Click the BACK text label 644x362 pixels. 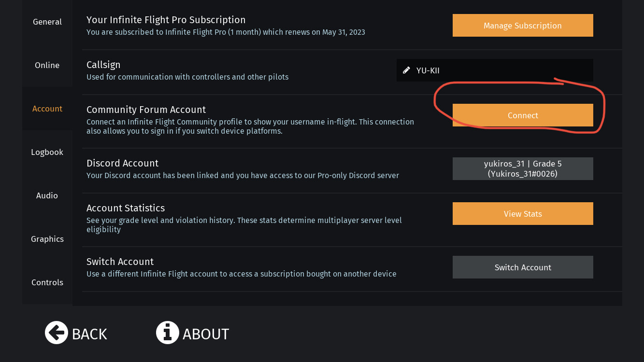tap(89, 334)
